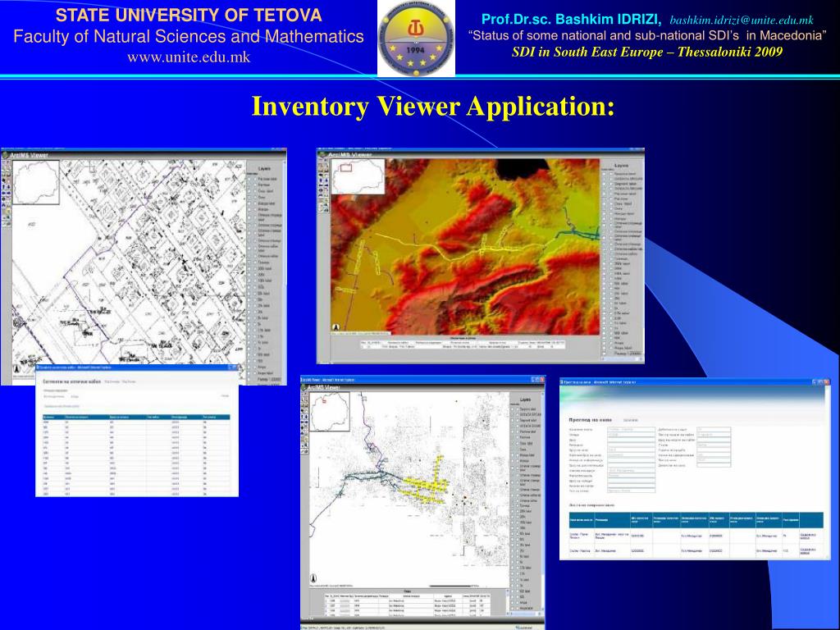
Task: Toggle 50k layer visibility checkbox in bottom-center viewer
Action: (x=512, y=540)
